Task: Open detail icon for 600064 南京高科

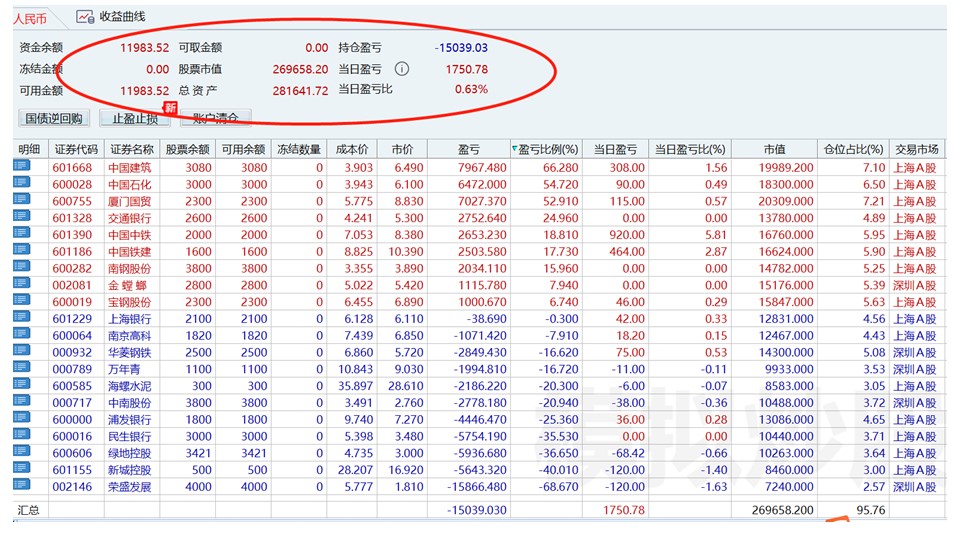Action: coord(21,334)
